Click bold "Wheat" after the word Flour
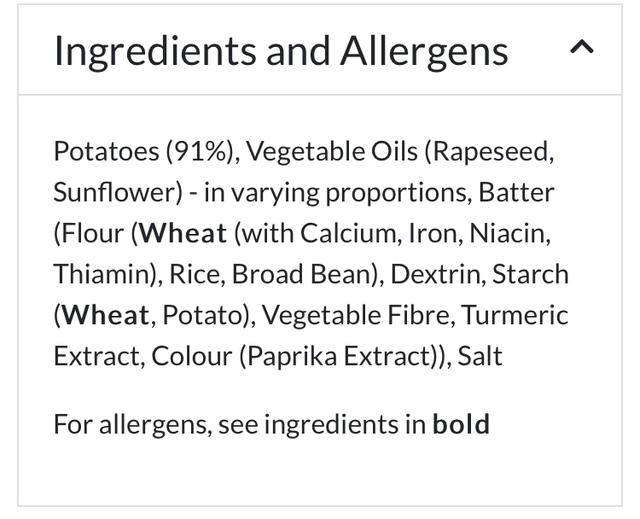This screenshot has width=640, height=519. click(183, 233)
